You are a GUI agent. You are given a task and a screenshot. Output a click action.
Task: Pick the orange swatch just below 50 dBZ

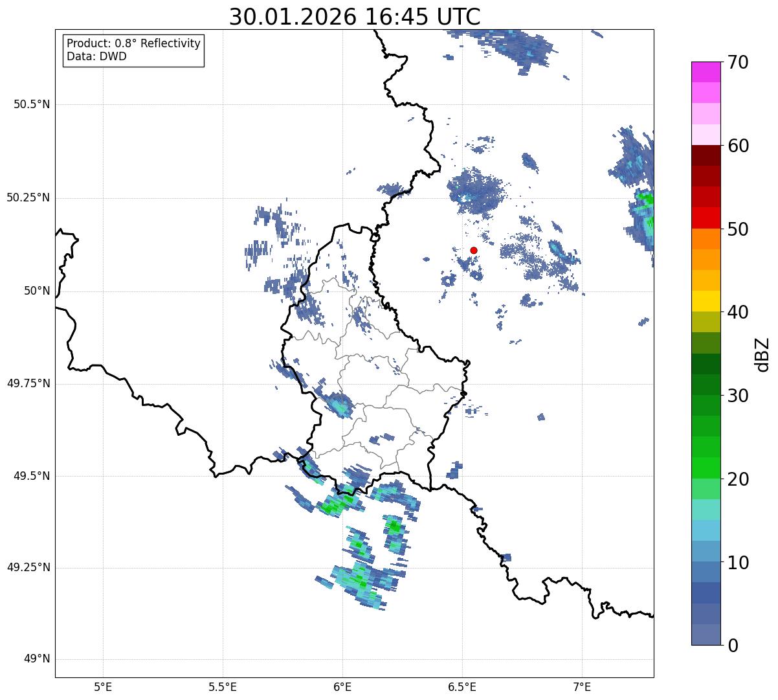[706, 238]
